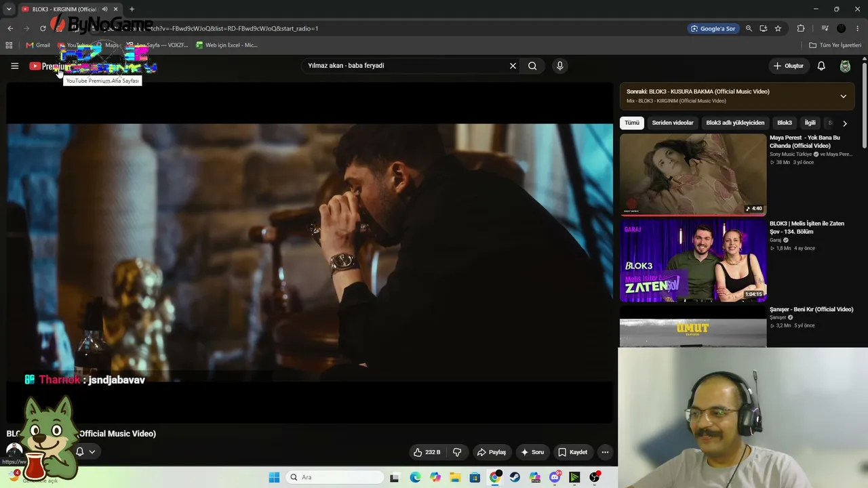The height and width of the screenshot is (488, 868).
Task: Open the YouTube account avatar menu
Action: (845, 66)
